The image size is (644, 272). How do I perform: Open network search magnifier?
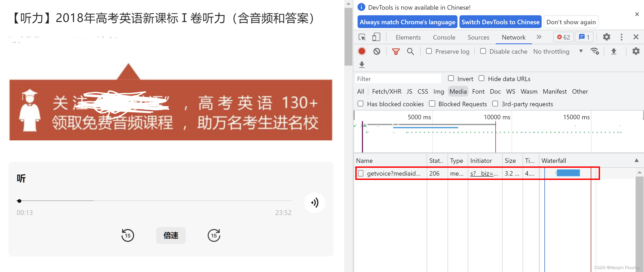(410, 51)
